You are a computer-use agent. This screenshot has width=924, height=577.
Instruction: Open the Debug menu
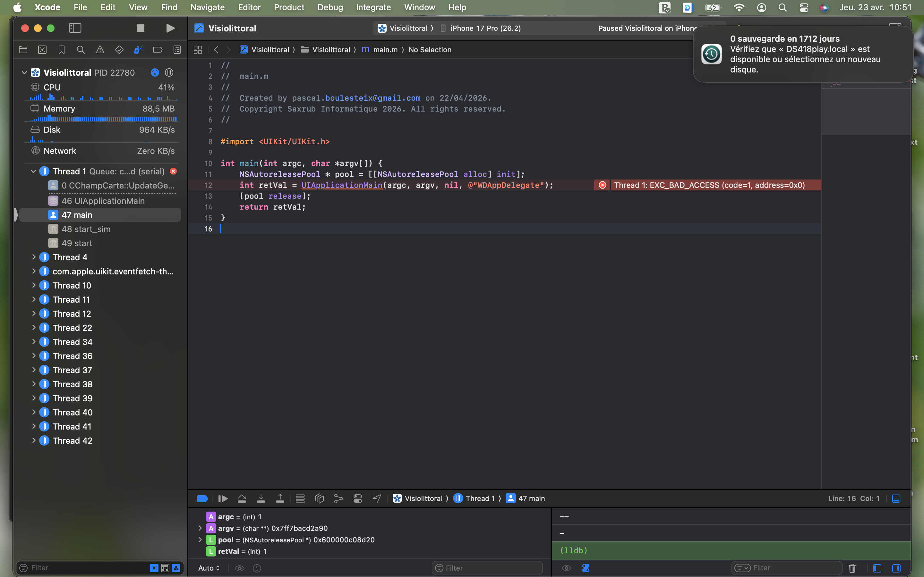(330, 7)
